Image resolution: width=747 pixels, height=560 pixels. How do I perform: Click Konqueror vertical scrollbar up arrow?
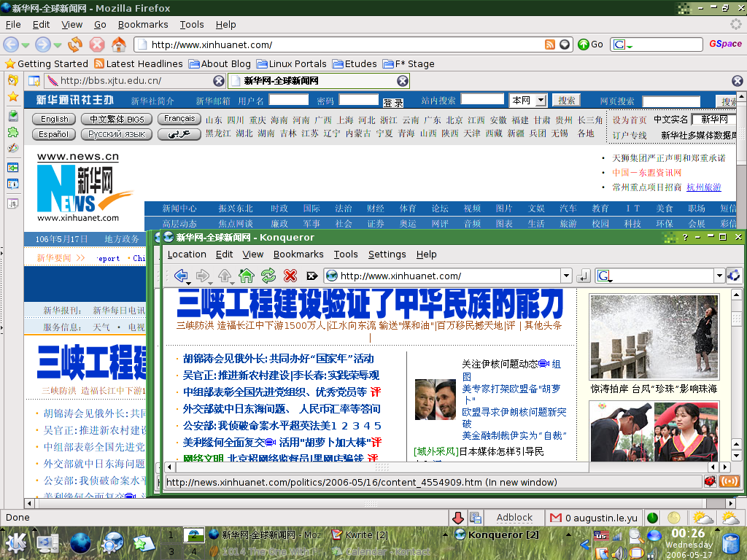pyautogui.click(x=736, y=295)
